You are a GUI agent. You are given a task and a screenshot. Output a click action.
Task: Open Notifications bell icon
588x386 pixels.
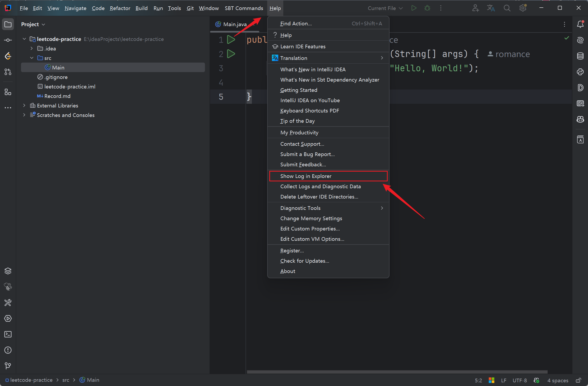580,24
